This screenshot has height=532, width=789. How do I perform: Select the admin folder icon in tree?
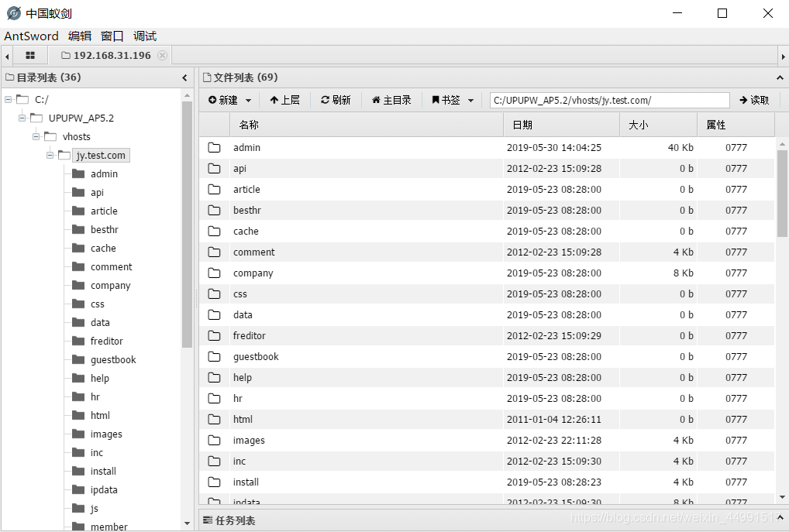point(78,174)
